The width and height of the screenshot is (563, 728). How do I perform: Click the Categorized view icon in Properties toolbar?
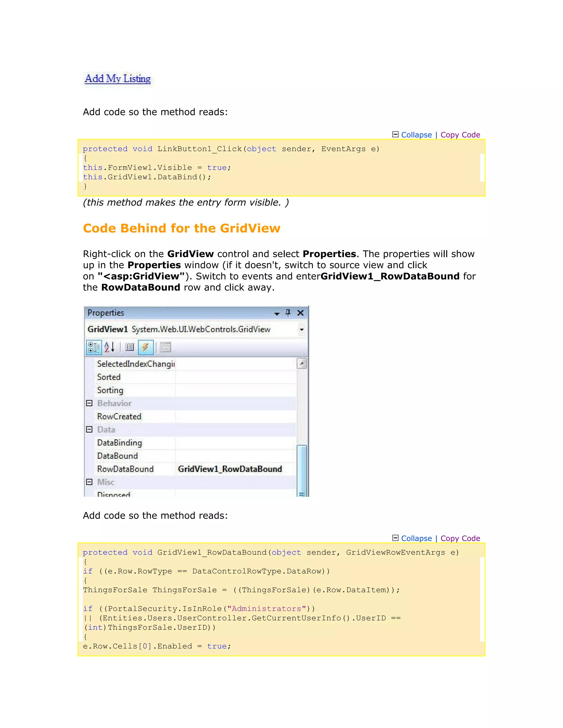94,347
